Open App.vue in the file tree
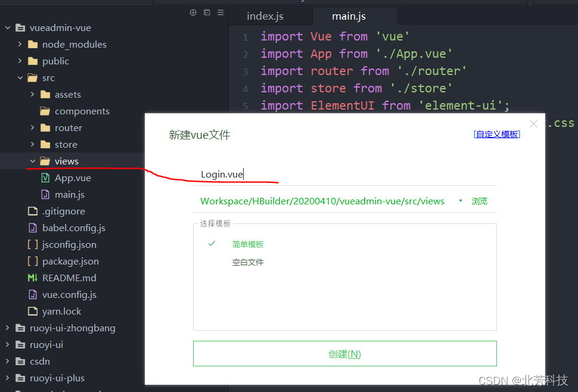 pyautogui.click(x=73, y=178)
